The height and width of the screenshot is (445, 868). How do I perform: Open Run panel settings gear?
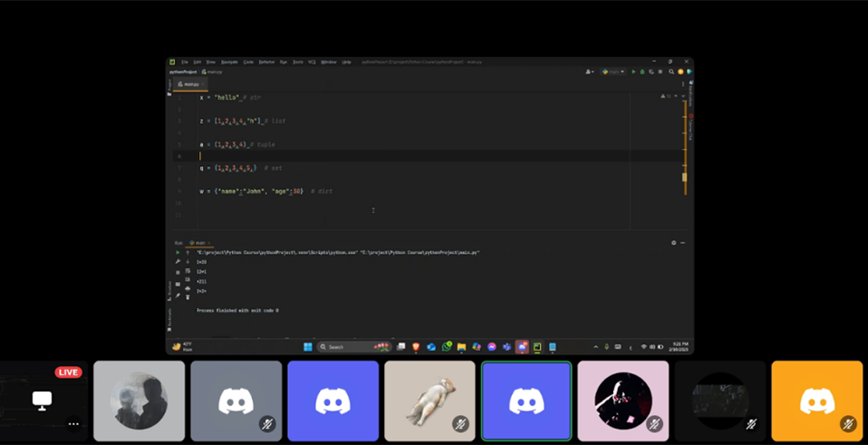[x=673, y=243]
